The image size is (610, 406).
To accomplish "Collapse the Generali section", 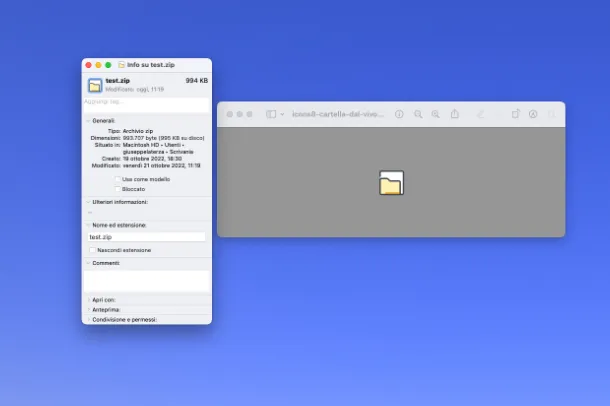I will tap(88, 121).
